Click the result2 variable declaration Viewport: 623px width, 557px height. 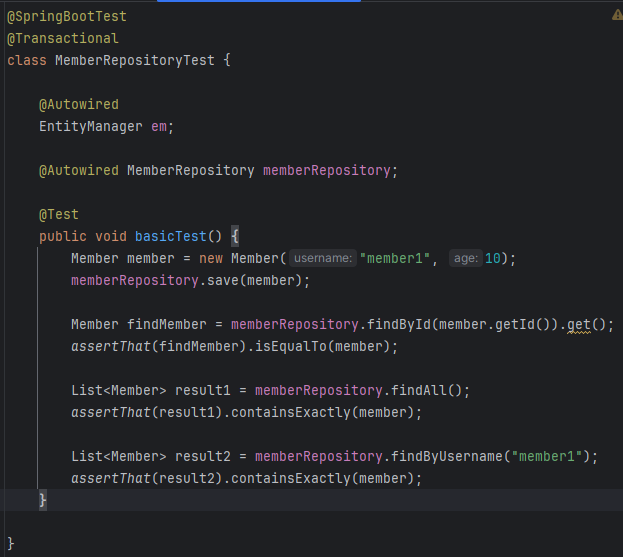pos(203,456)
